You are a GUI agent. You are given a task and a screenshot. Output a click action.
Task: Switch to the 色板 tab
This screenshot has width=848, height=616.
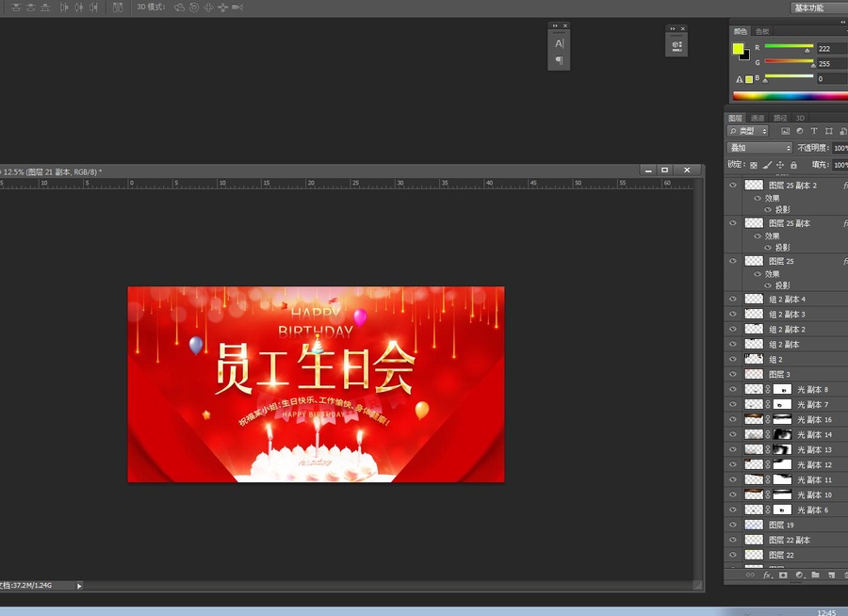click(x=762, y=31)
